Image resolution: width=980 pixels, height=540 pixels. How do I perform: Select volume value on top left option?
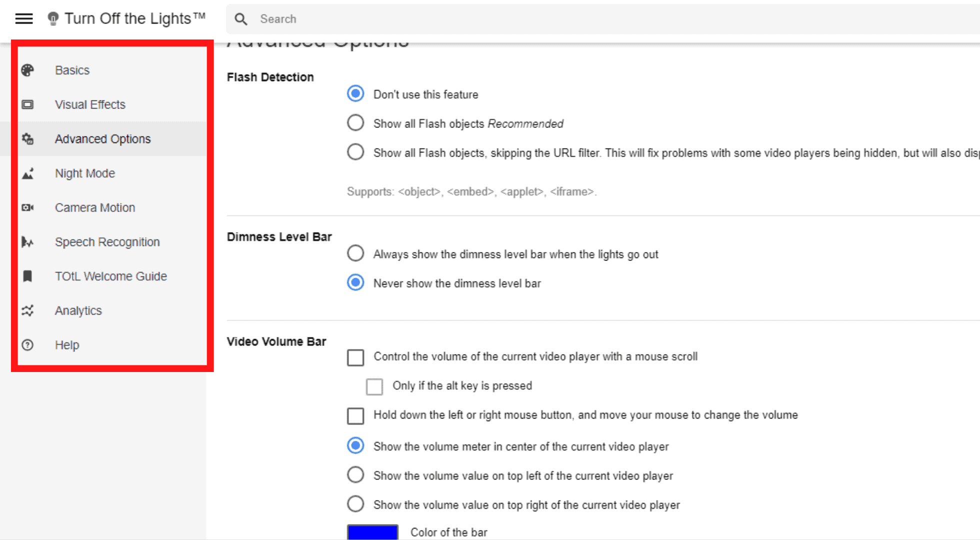[x=355, y=475]
